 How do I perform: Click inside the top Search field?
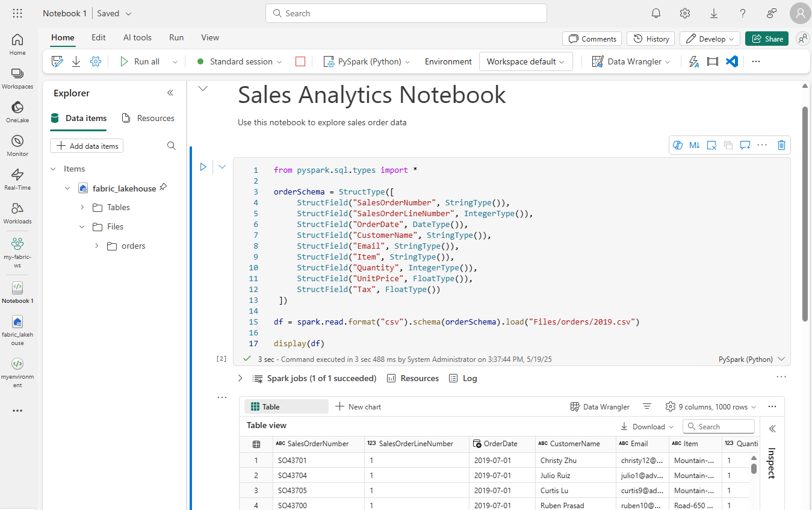click(406, 13)
